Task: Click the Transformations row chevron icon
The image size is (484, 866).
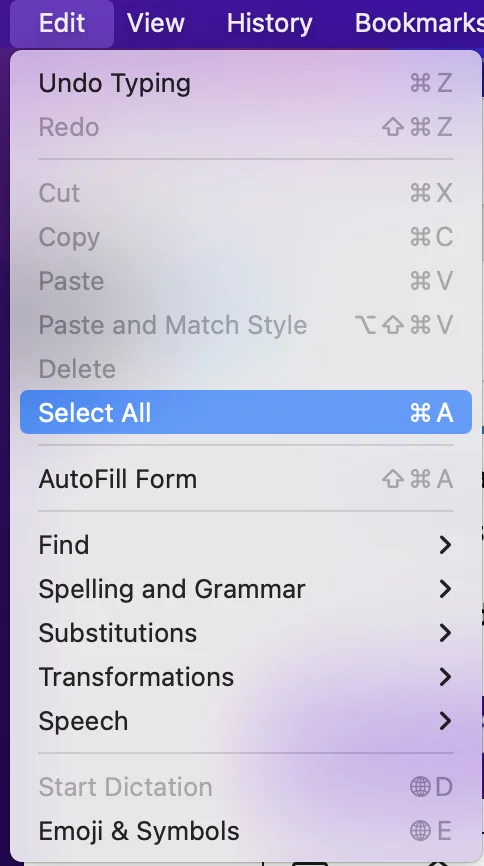Action: [x=445, y=677]
